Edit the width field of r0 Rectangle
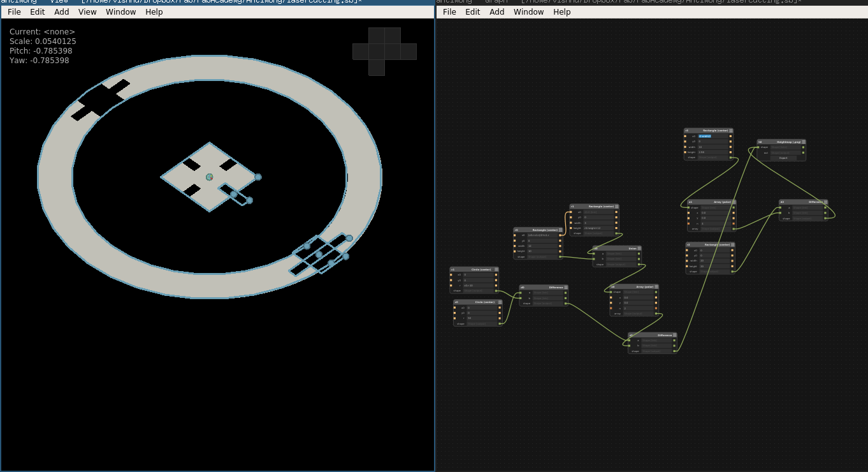The image size is (868, 472). click(x=542, y=246)
